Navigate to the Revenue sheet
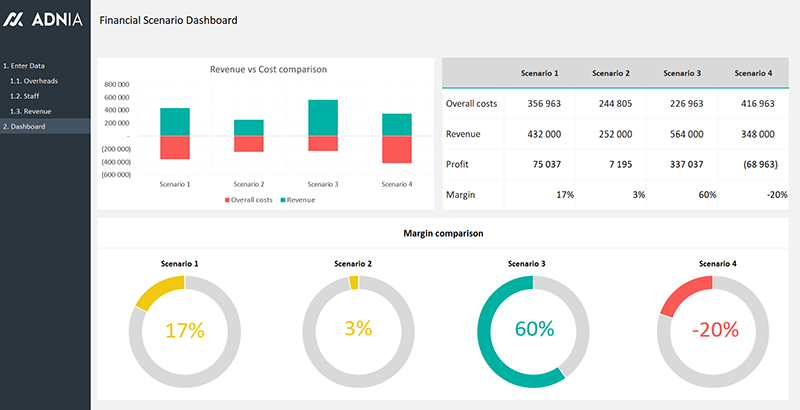Viewport: 800px width, 410px height. click(30, 111)
